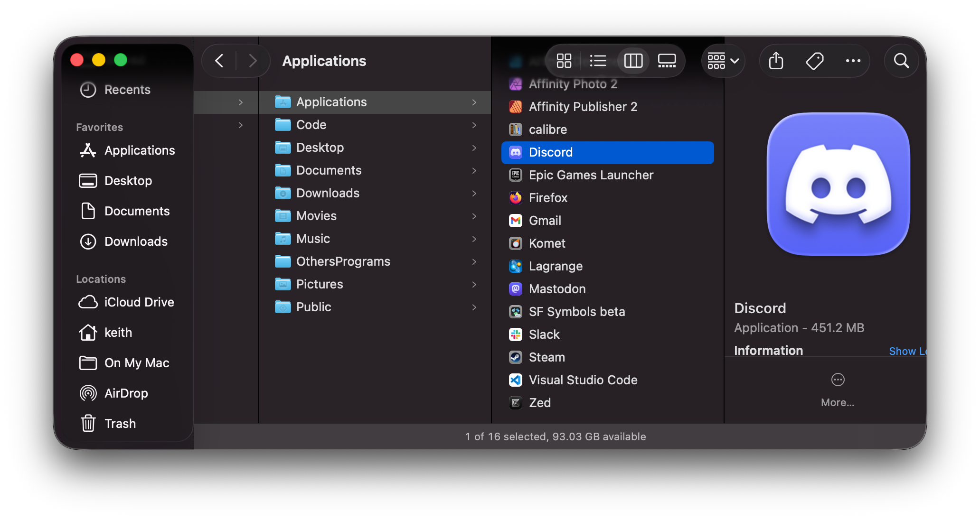Click the Movies folder name

[x=316, y=216]
